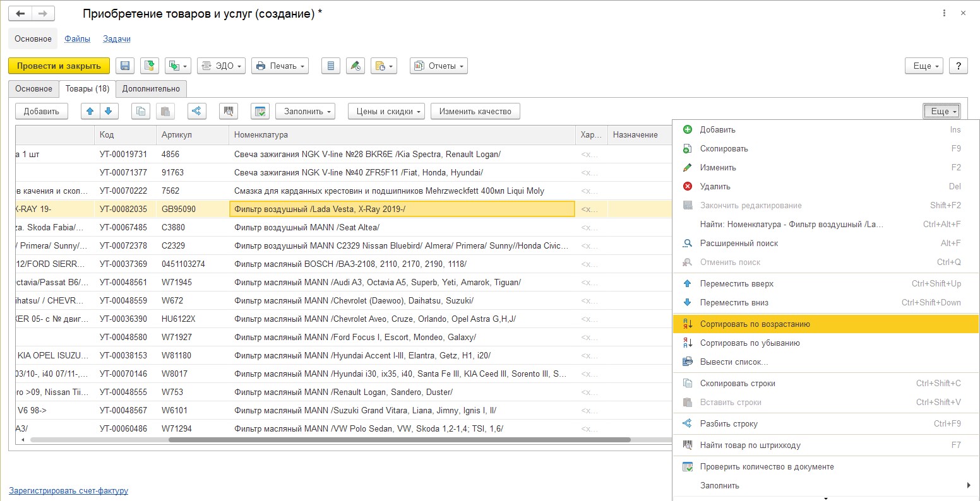The image size is (980, 501).
Task: Switch to the Дополнительно tab
Action: (151, 89)
